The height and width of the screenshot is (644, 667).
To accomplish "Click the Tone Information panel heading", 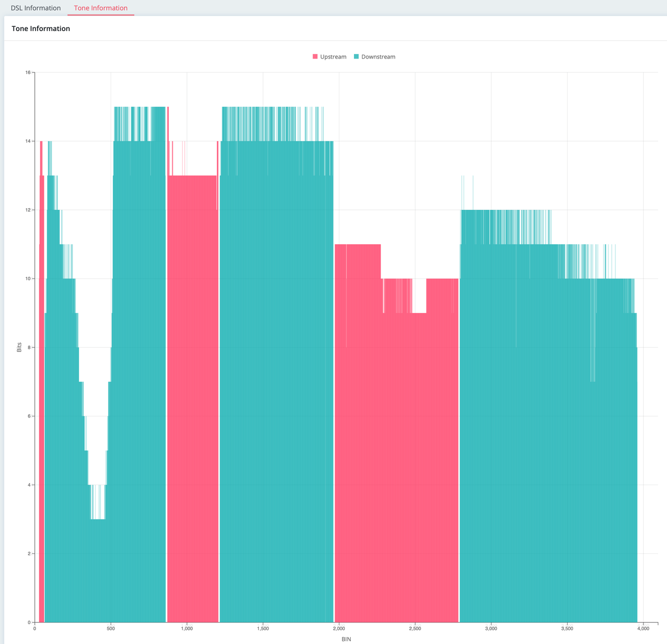I will click(41, 28).
